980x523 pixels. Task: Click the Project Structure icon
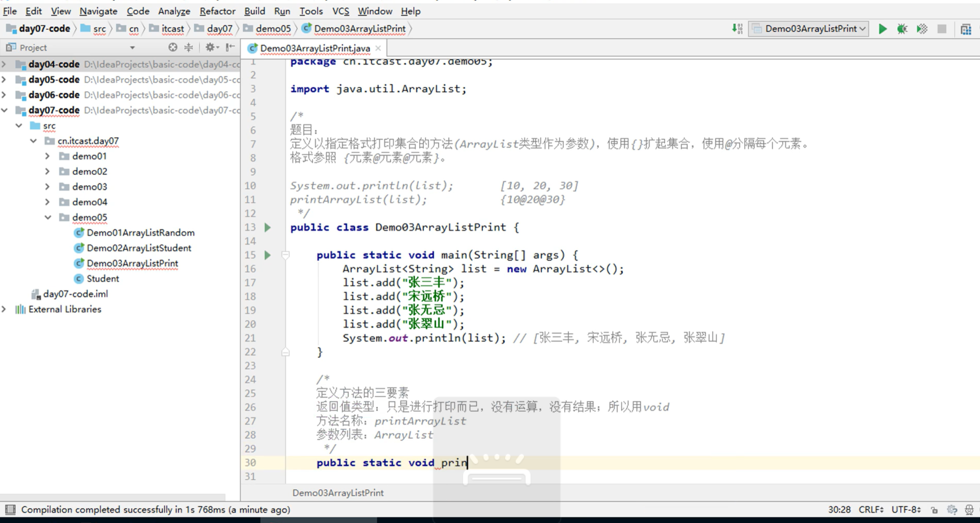[966, 29]
